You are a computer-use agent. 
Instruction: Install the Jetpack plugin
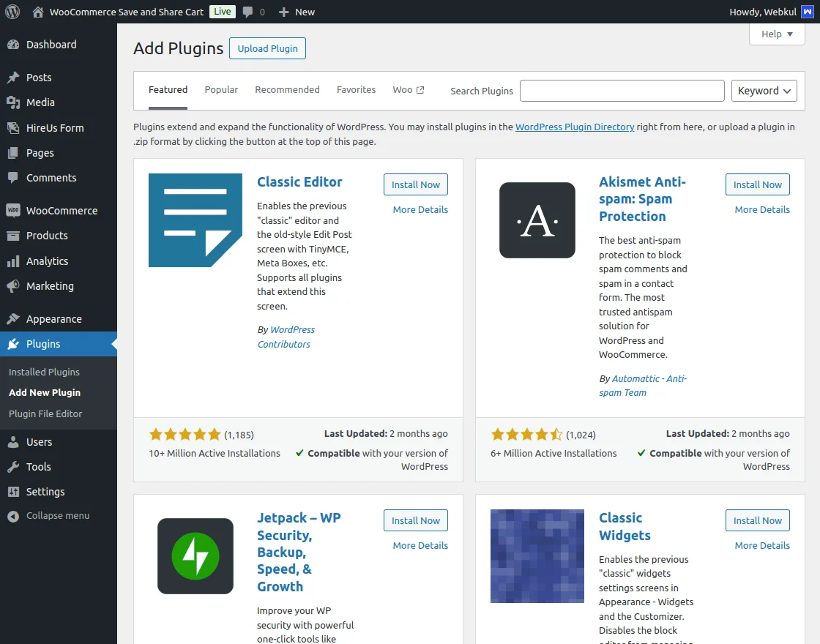click(x=416, y=520)
